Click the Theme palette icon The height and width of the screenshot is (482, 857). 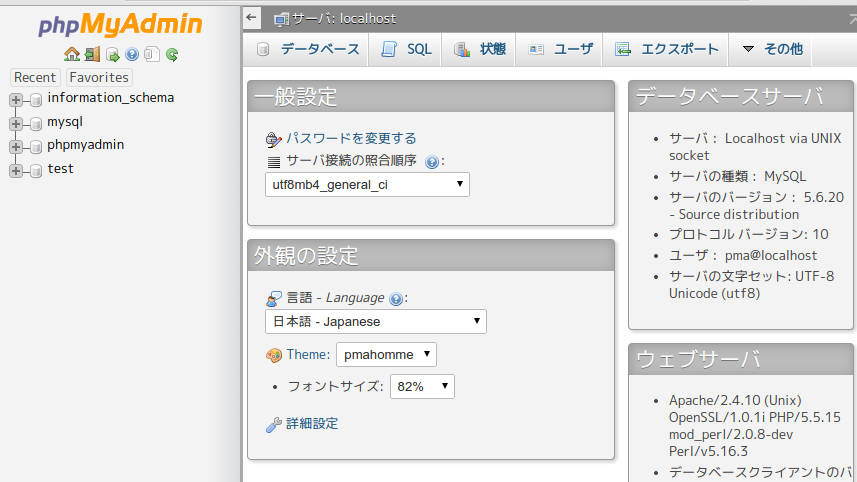coord(274,355)
